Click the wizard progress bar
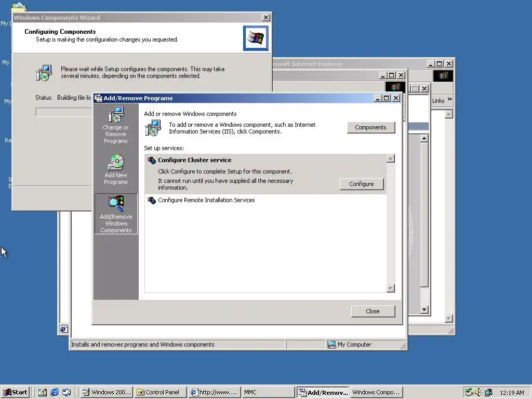Viewport: 532px width, 399px height. pyautogui.click(x=64, y=112)
